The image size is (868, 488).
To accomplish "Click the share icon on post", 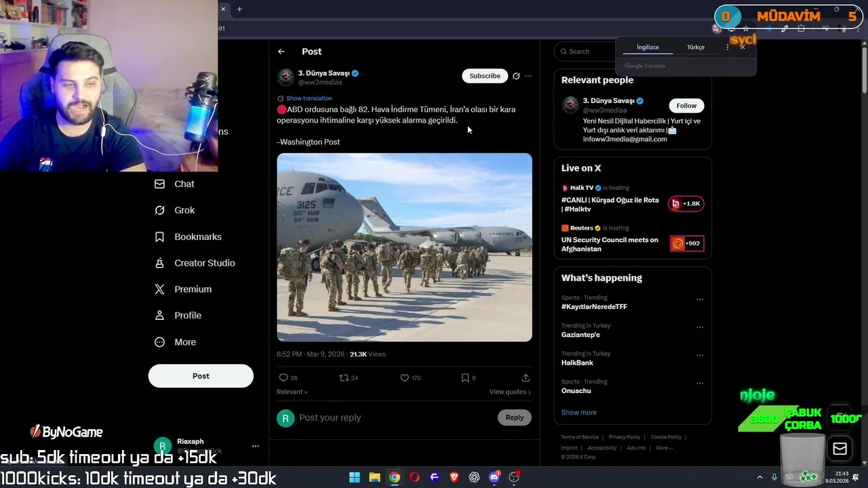I will (x=526, y=378).
